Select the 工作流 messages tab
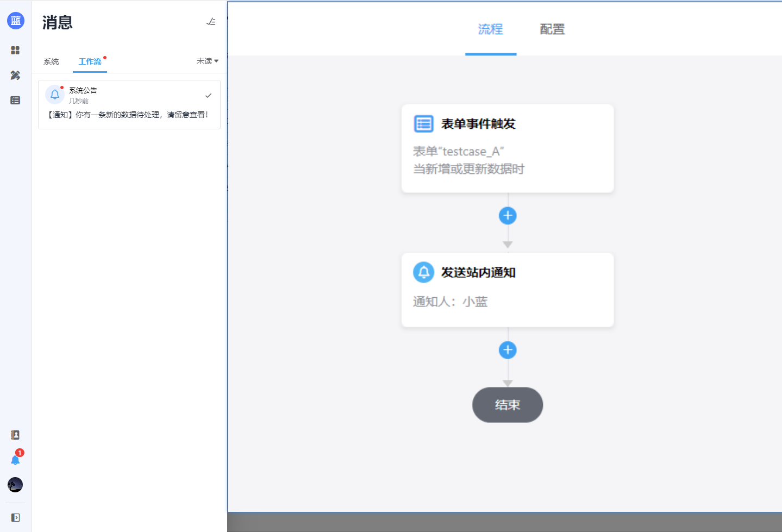Screen dimensions: 782x532 coord(90,61)
